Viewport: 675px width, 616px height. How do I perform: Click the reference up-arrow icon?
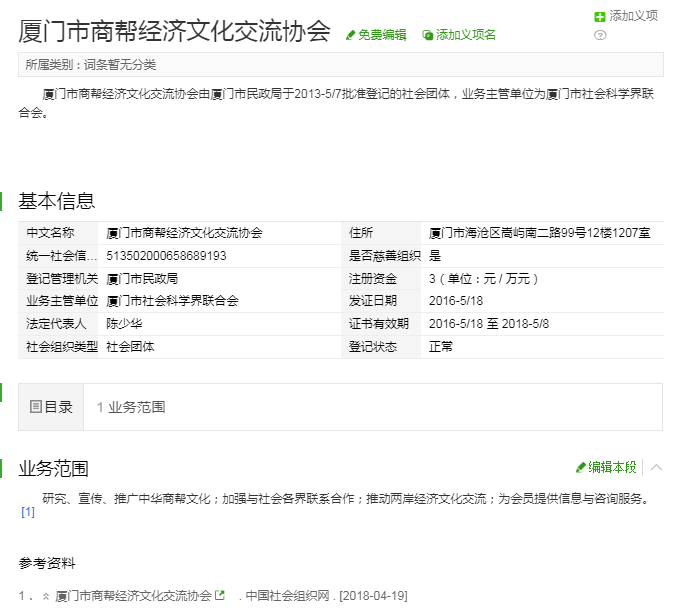pyautogui.click(x=46, y=596)
